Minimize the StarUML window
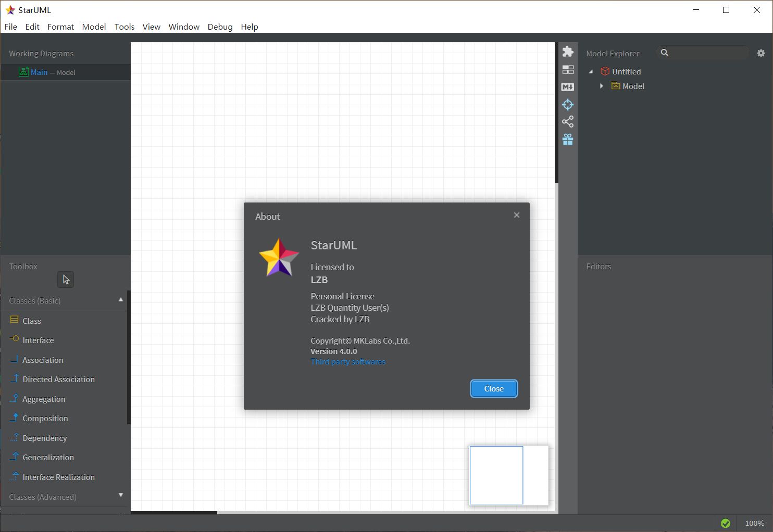This screenshot has height=532, width=773. click(696, 10)
